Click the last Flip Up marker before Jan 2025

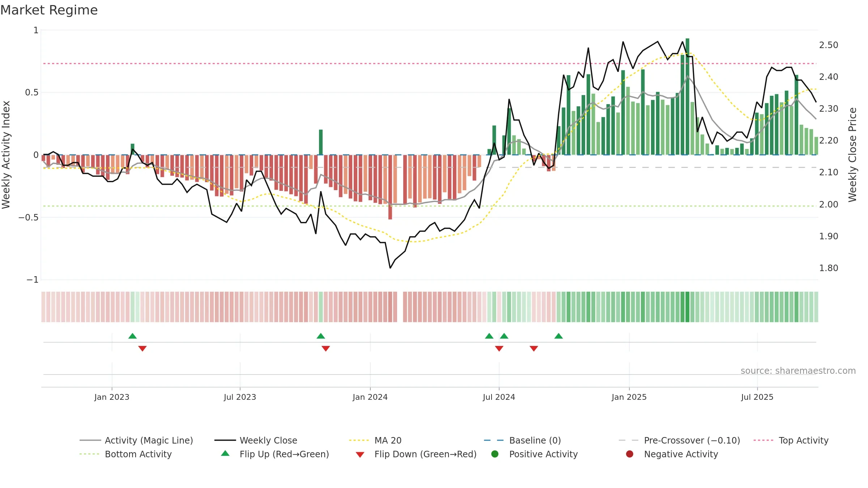click(x=559, y=336)
